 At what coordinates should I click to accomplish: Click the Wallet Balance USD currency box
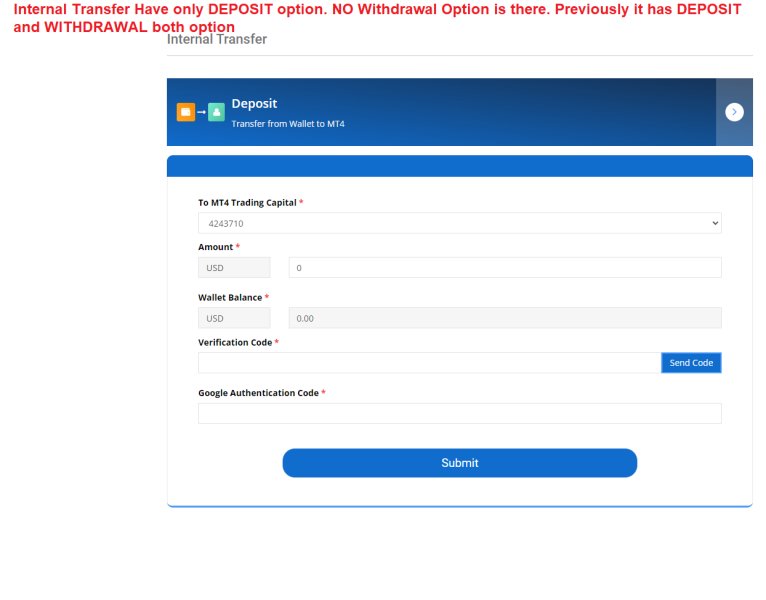(234, 318)
